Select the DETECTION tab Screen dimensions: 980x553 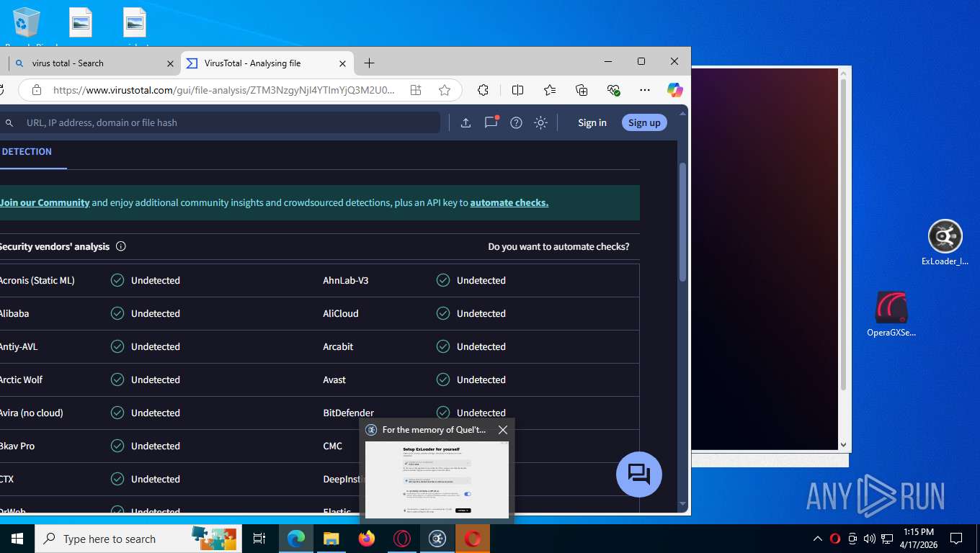pos(27,151)
